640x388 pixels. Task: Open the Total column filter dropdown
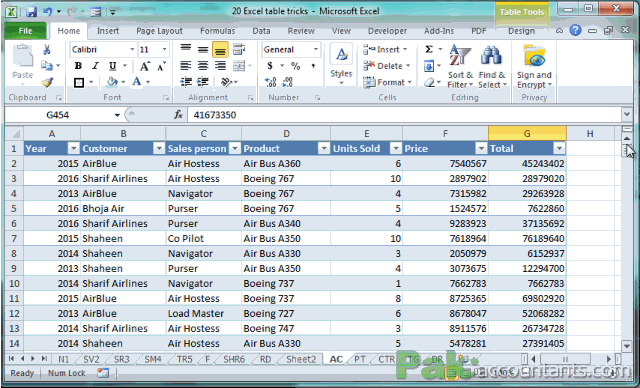point(560,149)
